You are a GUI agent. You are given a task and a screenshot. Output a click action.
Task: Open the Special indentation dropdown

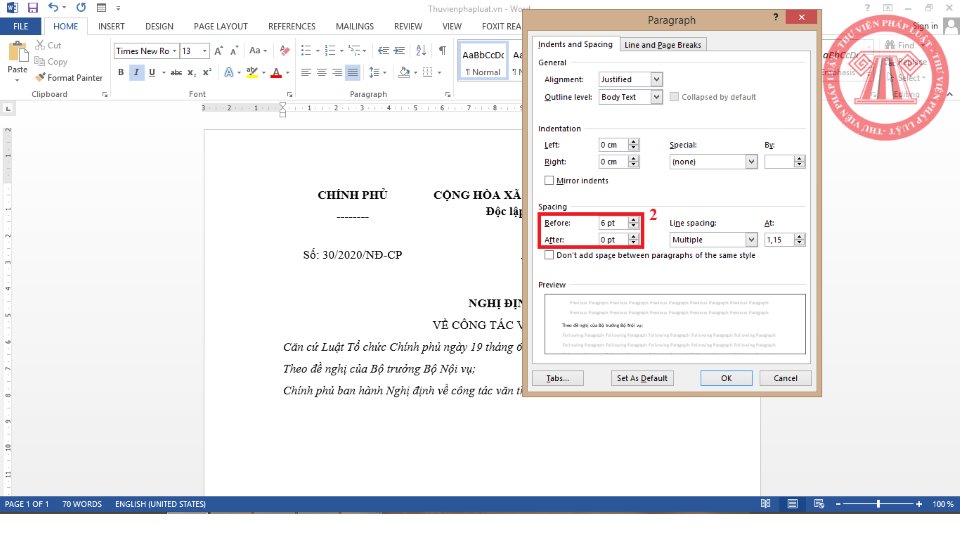click(751, 162)
